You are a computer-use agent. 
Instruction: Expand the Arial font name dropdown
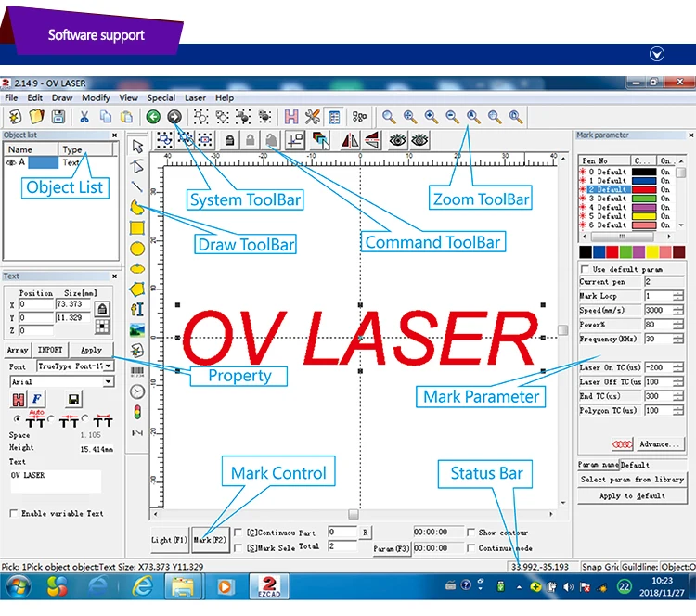click(x=109, y=381)
